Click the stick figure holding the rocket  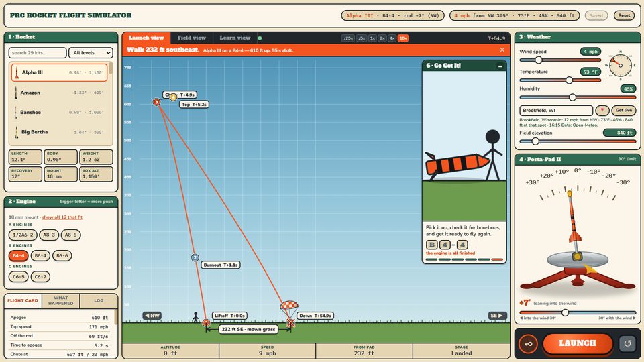493,155
